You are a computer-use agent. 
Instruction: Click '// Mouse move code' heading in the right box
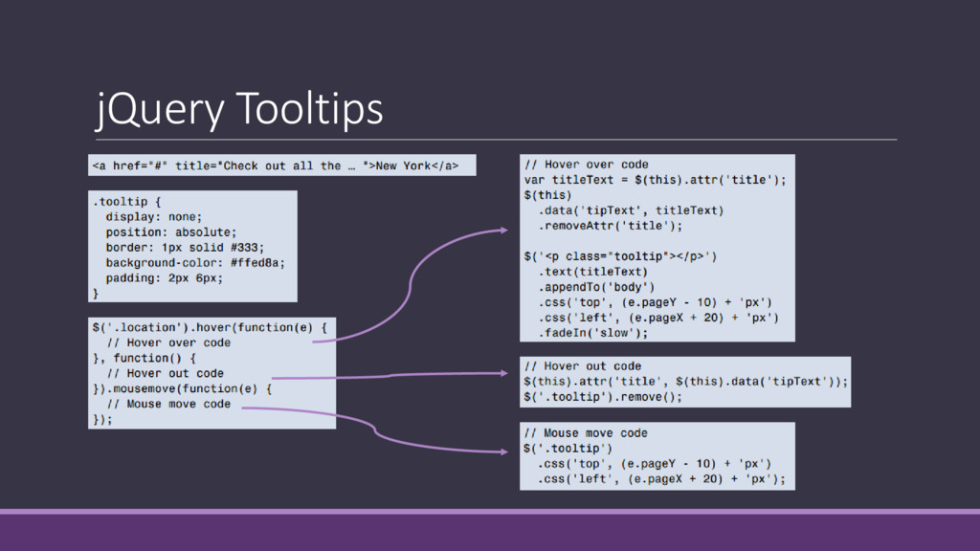pyautogui.click(x=586, y=433)
